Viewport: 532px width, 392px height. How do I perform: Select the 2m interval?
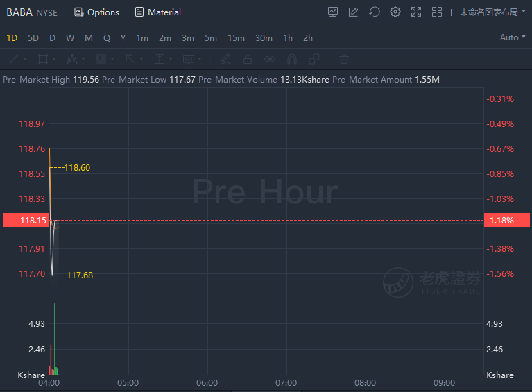165,37
